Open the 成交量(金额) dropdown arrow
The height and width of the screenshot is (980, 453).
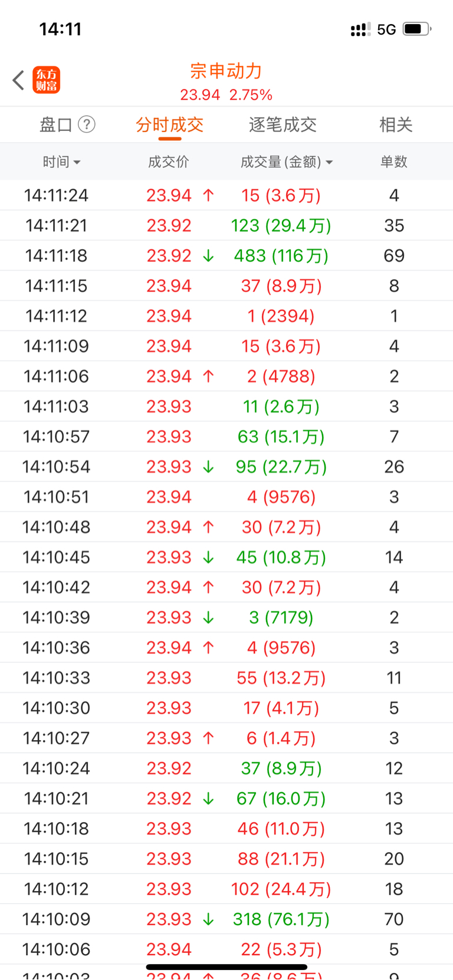[329, 162]
